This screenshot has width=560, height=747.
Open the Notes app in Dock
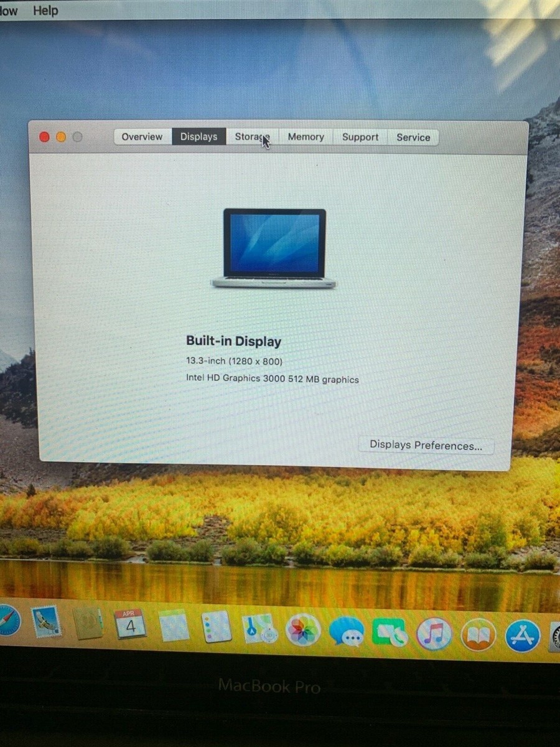pyautogui.click(x=174, y=625)
